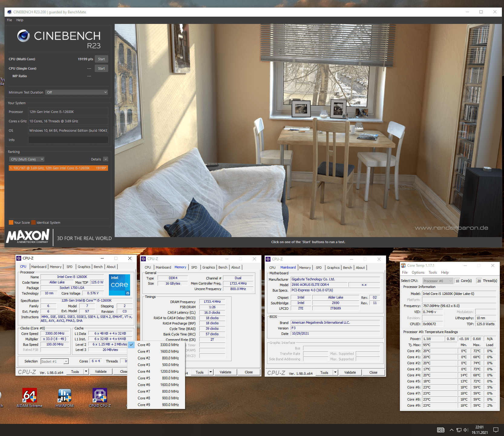Select Core #9 in the core list
504x436 pixels.
(x=156, y=405)
